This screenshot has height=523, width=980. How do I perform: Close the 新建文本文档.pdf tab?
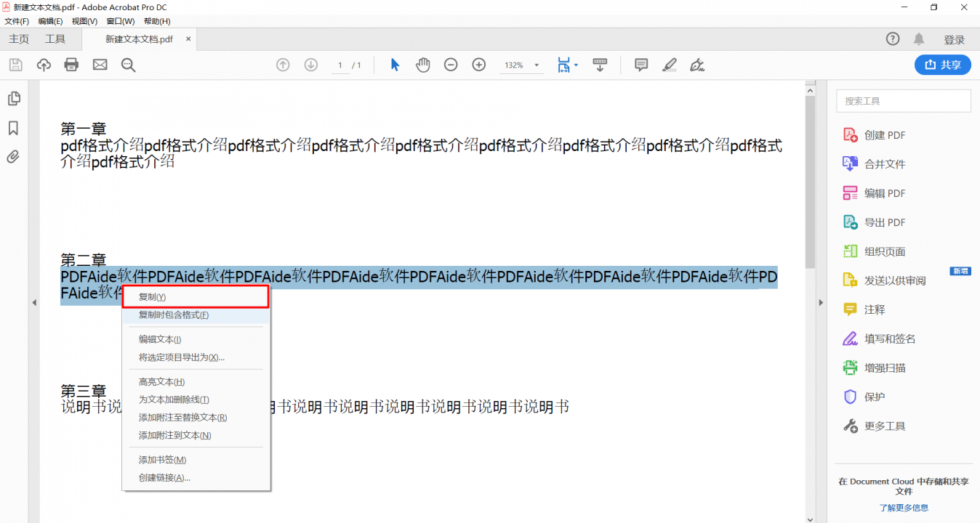(x=188, y=39)
